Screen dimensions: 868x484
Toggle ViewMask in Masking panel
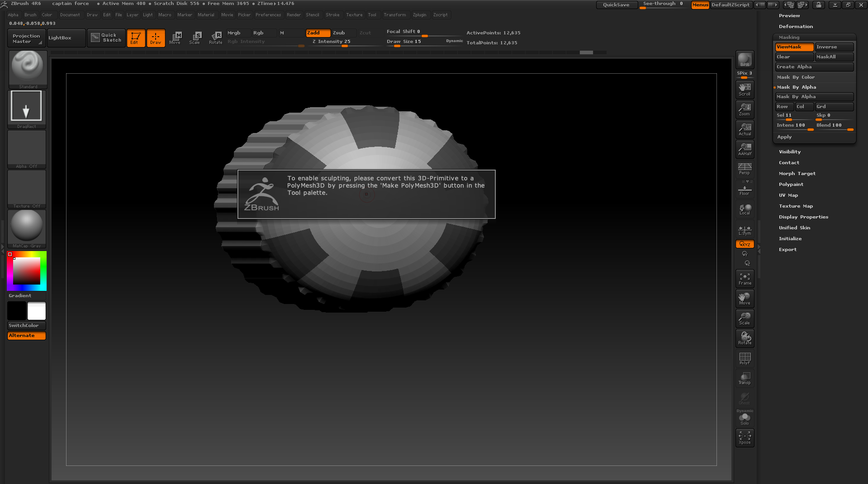pos(794,47)
